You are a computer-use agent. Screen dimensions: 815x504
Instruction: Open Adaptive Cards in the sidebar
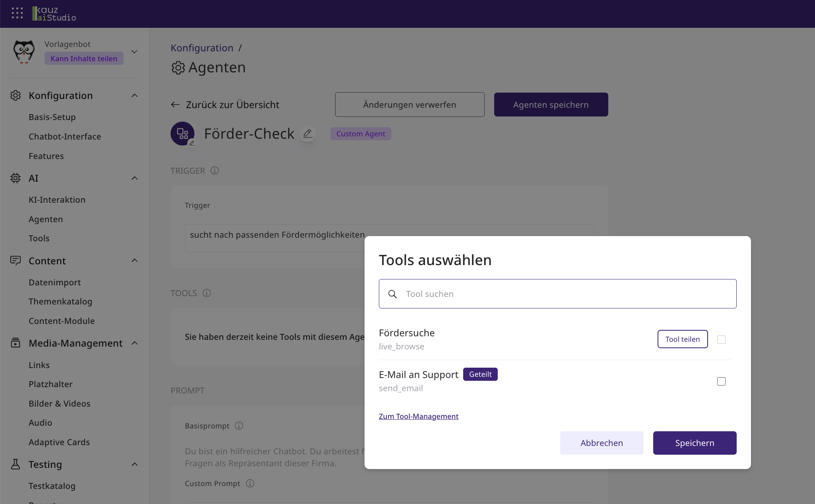(x=59, y=442)
